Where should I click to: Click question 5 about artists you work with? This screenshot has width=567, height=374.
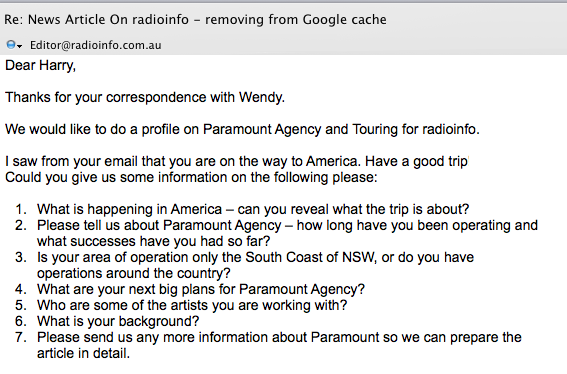coord(192,305)
